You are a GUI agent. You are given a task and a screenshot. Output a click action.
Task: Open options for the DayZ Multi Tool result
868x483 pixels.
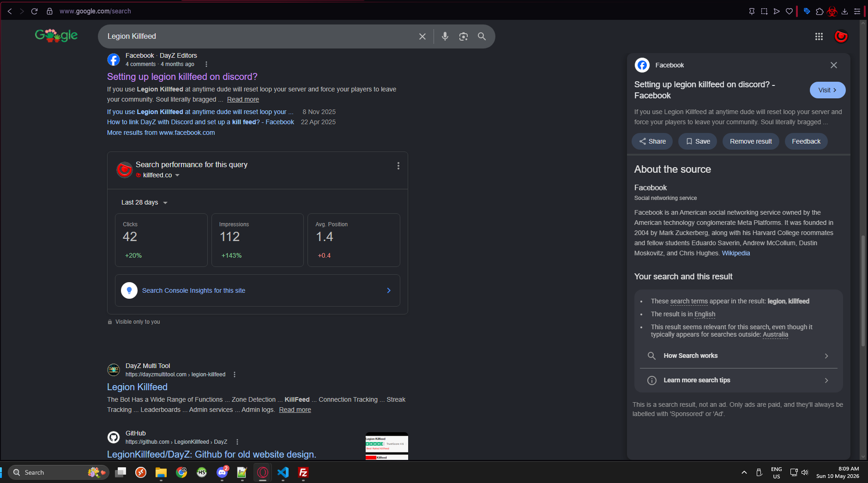(x=235, y=374)
